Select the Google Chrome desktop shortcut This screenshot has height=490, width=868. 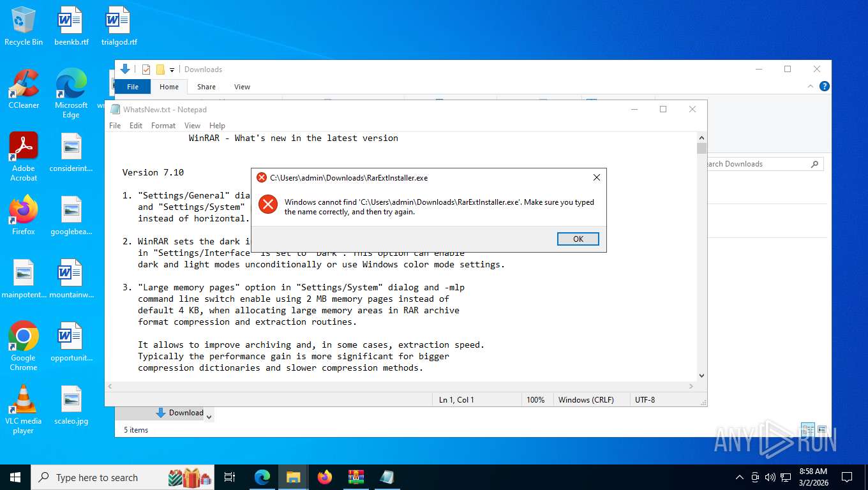[24, 346]
